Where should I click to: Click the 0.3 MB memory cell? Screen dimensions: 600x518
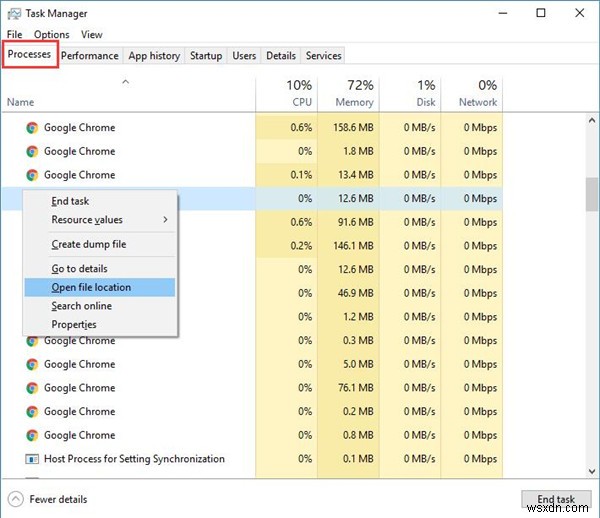(348, 340)
